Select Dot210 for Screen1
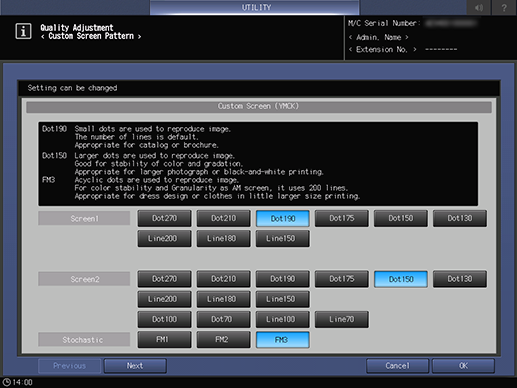This screenshot has height=388, width=517. click(223, 218)
